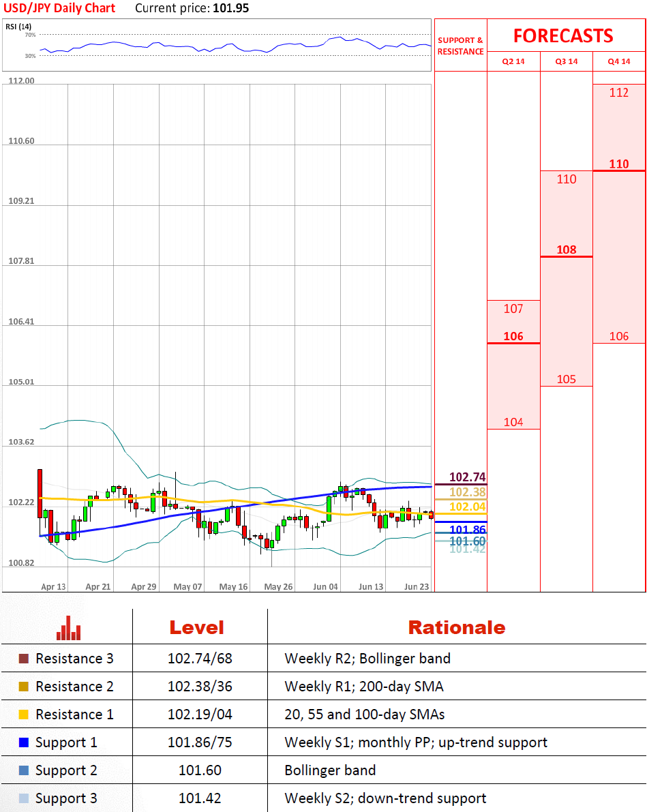Click the current price value 101.95
Screen dimensions: 647x812
231,8
